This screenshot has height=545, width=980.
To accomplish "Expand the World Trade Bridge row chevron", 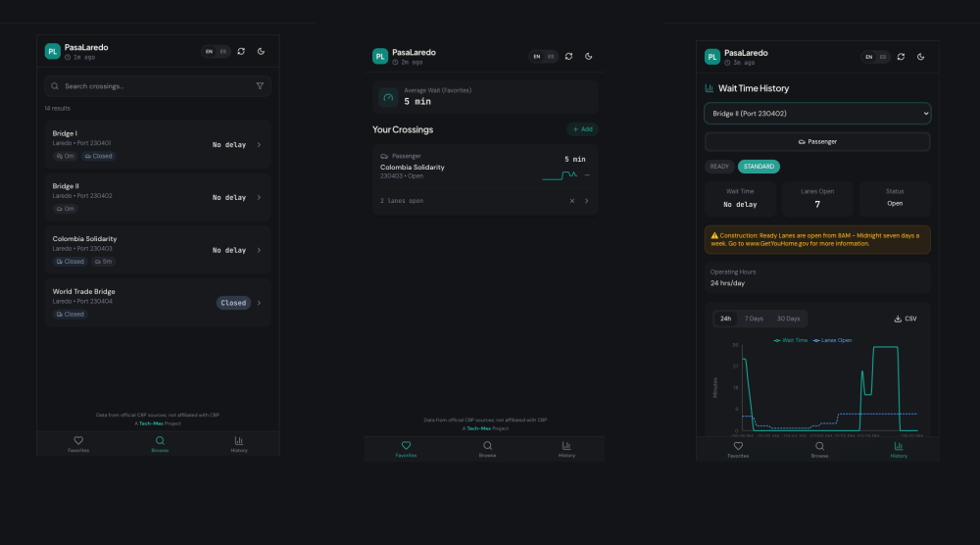I will [x=259, y=303].
